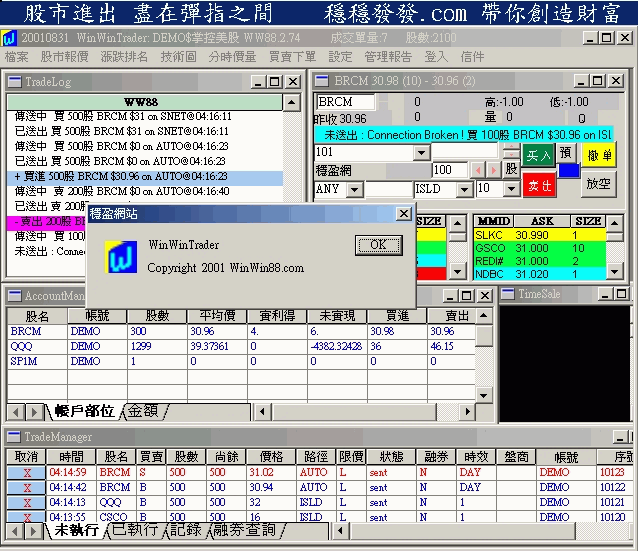Viewport: 638px width, 551px height.
Task: Open the ANY dropdown
Action: (354, 190)
